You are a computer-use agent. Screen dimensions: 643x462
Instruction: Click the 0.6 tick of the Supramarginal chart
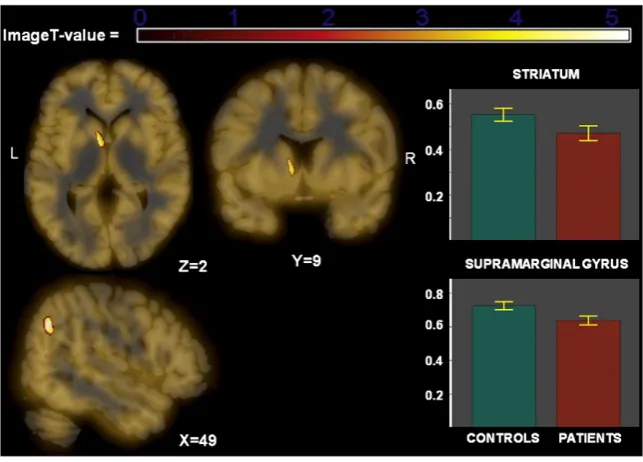tap(434, 325)
